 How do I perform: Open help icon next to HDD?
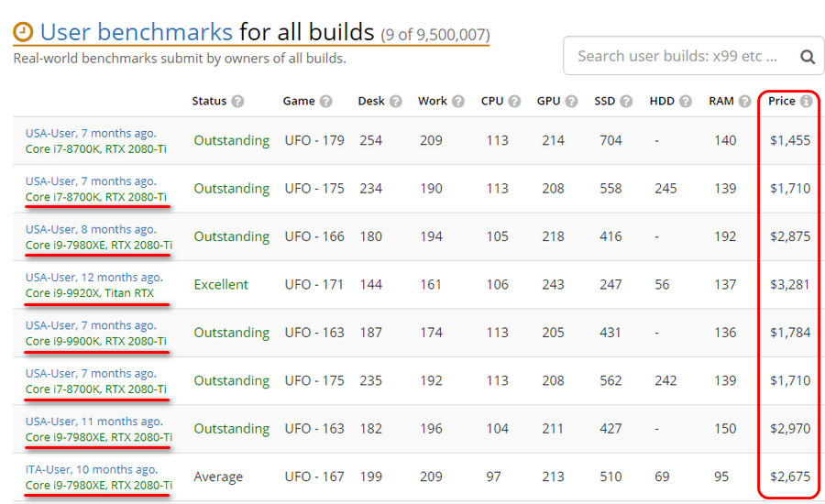point(685,101)
